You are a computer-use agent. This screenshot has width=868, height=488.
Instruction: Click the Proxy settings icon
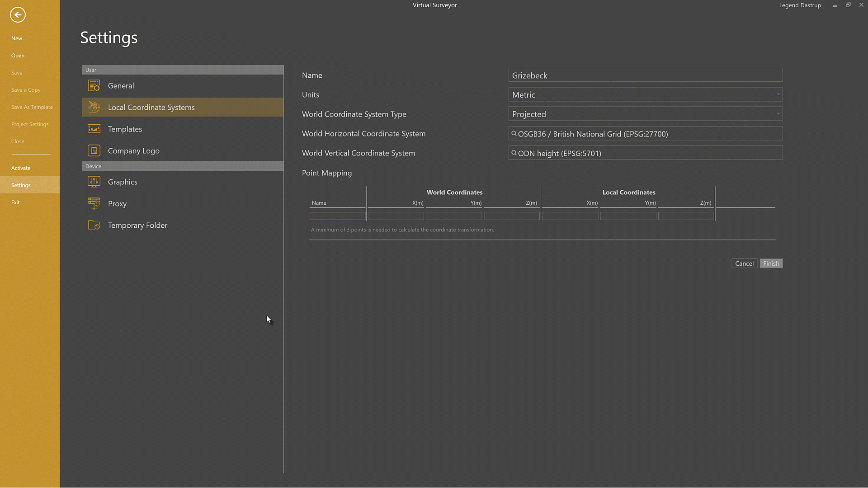[94, 203]
